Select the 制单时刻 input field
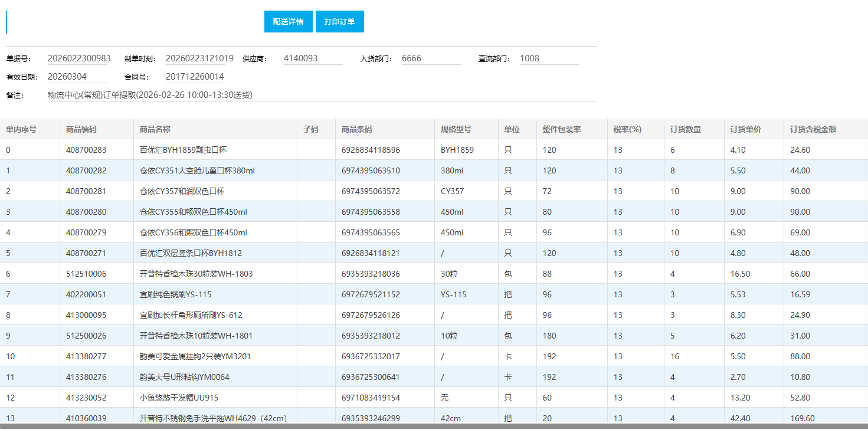Viewport: 868px width, 433px height. click(x=199, y=58)
